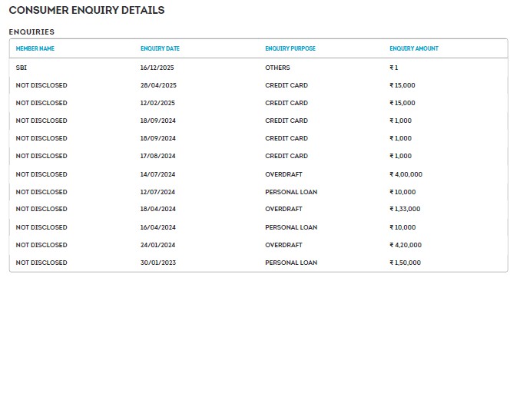Select the ₹ 1,50,000 personal loan amount
The image size is (520, 420).
click(x=405, y=263)
